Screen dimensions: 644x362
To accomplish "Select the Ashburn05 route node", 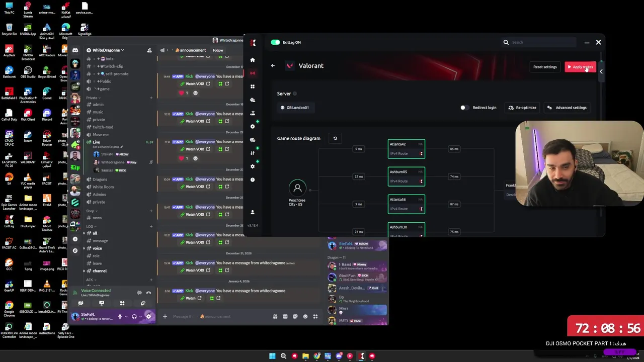I will (407, 176).
